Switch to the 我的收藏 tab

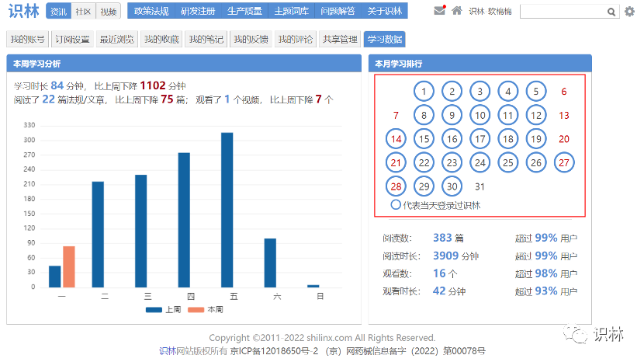161,40
